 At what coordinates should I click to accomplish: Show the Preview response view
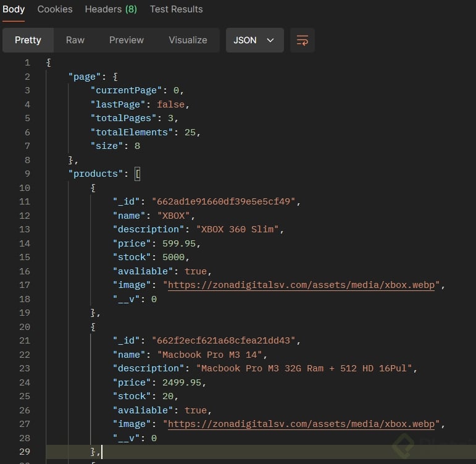pyautogui.click(x=127, y=40)
